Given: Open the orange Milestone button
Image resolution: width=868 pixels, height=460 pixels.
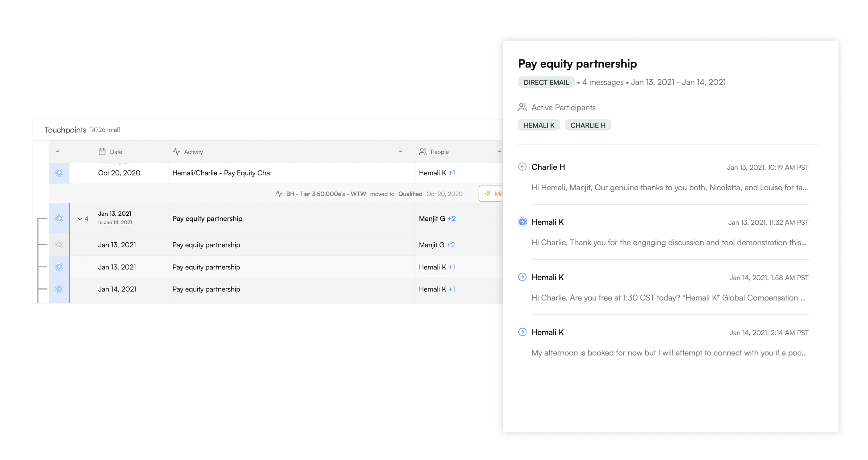Looking at the screenshot, I should coord(491,194).
